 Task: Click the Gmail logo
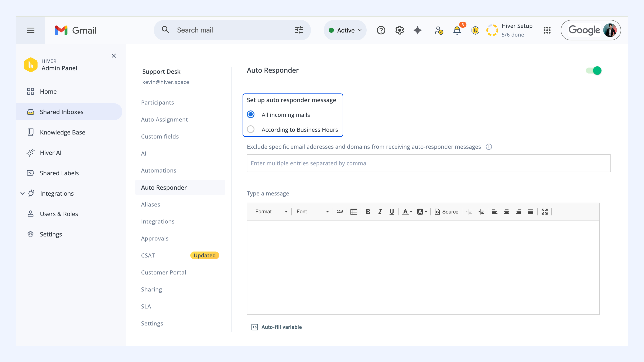click(x=75, y=30)
